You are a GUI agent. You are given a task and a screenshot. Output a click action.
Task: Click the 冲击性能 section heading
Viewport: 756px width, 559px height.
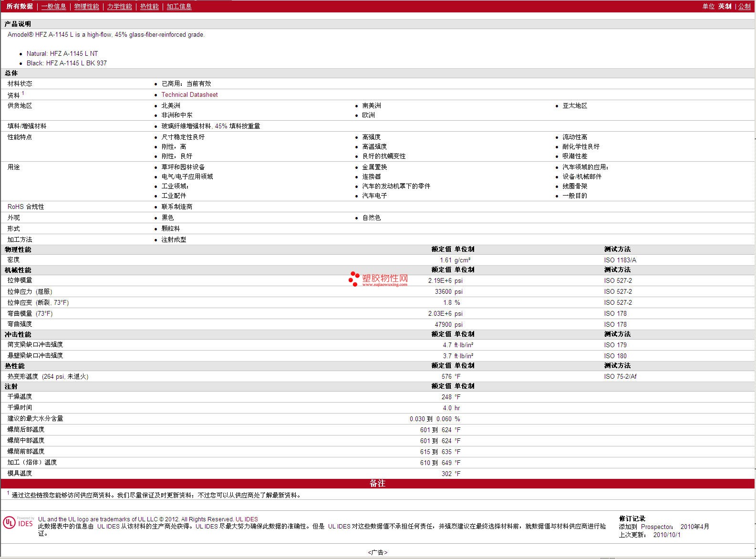(18, 334)
